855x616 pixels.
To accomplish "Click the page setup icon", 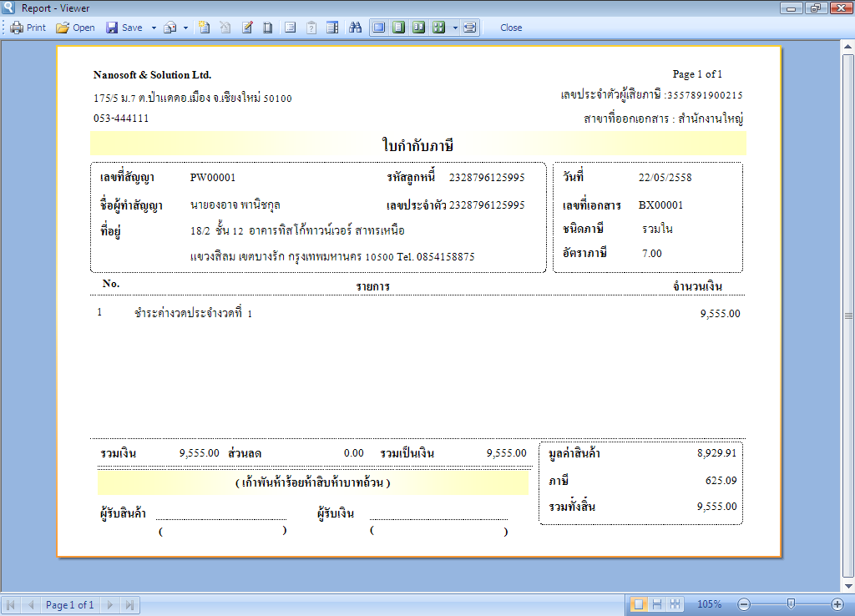I will [x=268, y=28].
